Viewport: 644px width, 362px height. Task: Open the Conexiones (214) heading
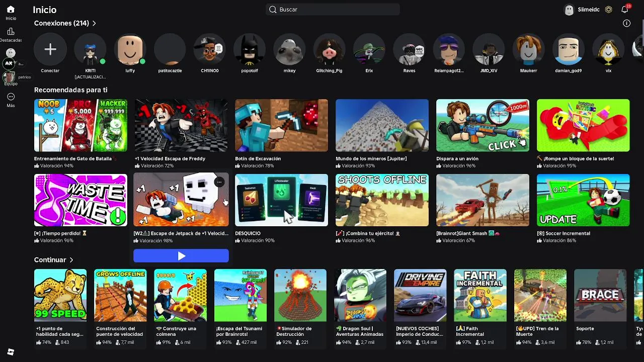point(61,23)
